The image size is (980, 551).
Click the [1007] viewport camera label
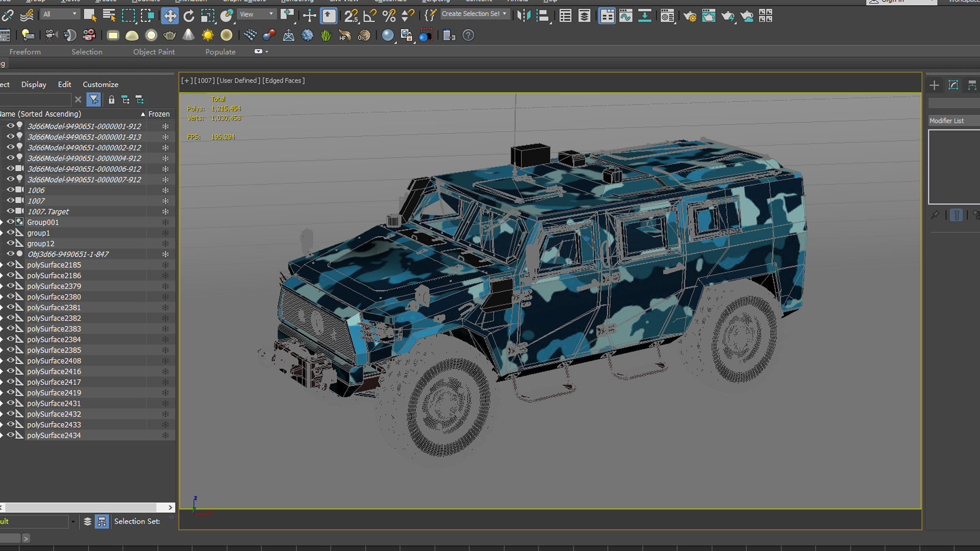point(204,81)
